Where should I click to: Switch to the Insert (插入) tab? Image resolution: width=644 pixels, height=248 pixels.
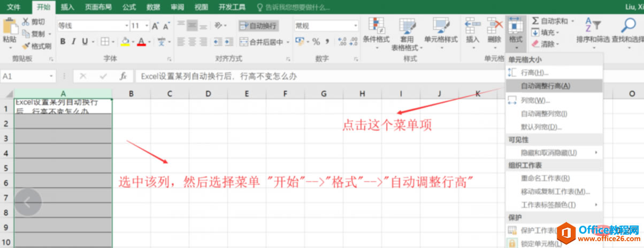pyautogui.click(x=67, y=7)
